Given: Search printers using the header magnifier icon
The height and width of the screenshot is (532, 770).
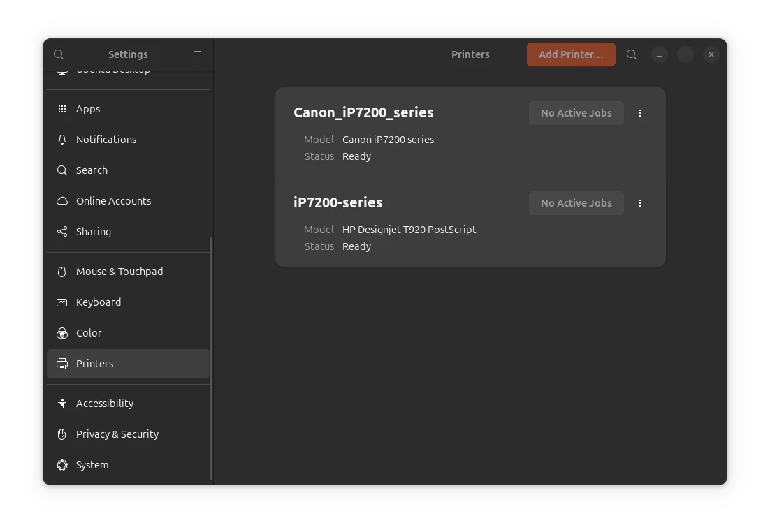Looking at the screenshot, I should (x=632, y=54).
